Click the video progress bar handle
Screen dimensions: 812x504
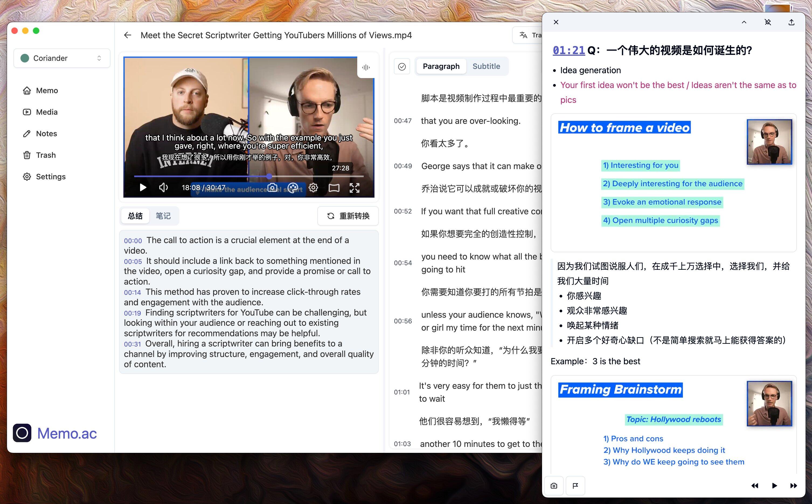(269, 176)
